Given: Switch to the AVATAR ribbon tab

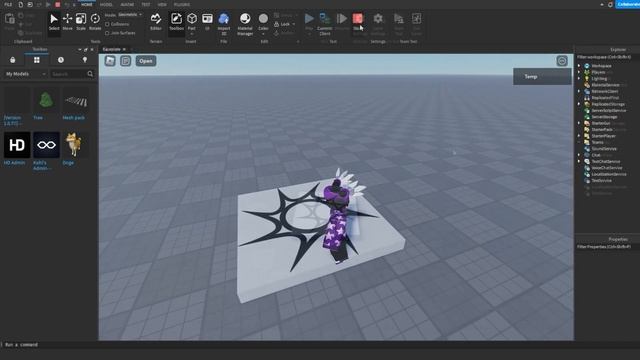Looking at the screenshot, I should [x=127, y=4].
